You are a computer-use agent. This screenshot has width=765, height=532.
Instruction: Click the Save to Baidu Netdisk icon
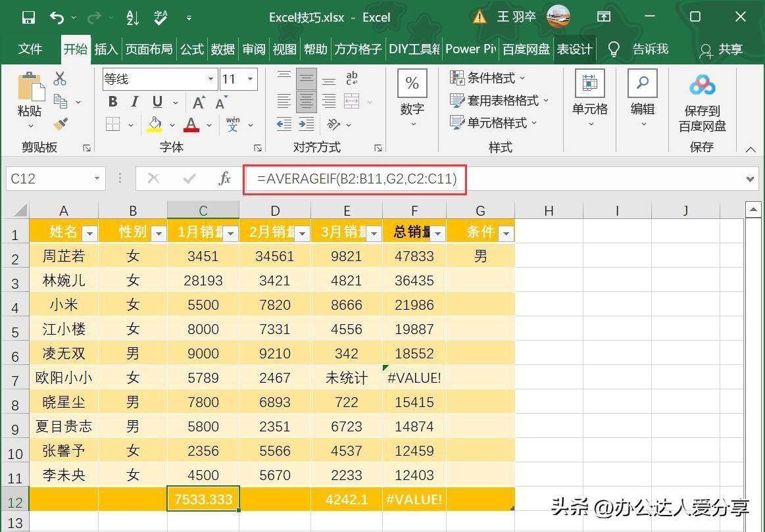(x=702, y=85)
